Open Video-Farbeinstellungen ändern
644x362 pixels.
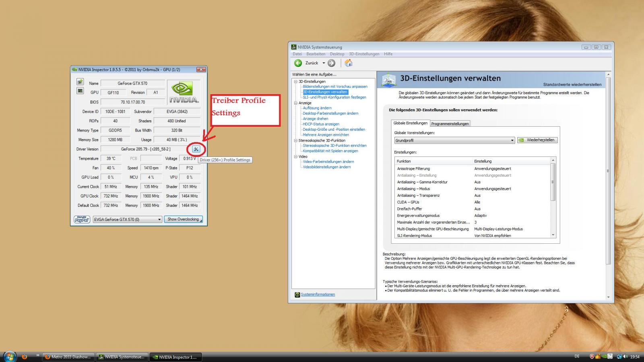tap(328, 162)
